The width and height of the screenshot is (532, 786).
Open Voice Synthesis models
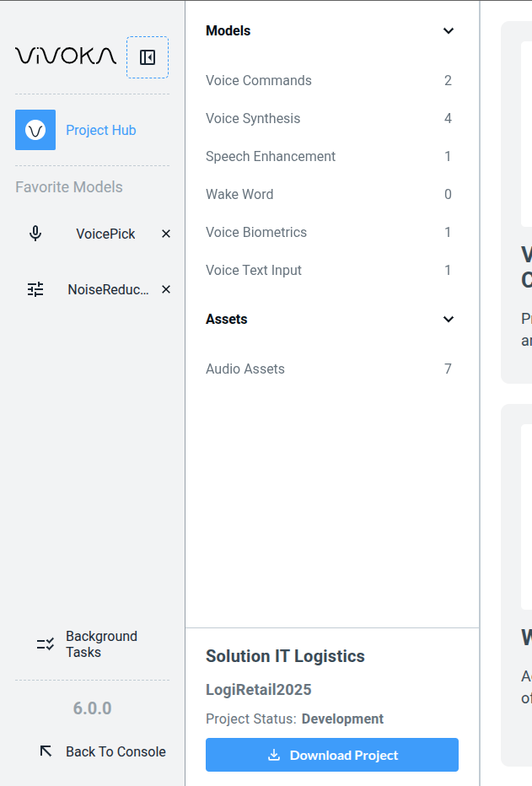253,119
